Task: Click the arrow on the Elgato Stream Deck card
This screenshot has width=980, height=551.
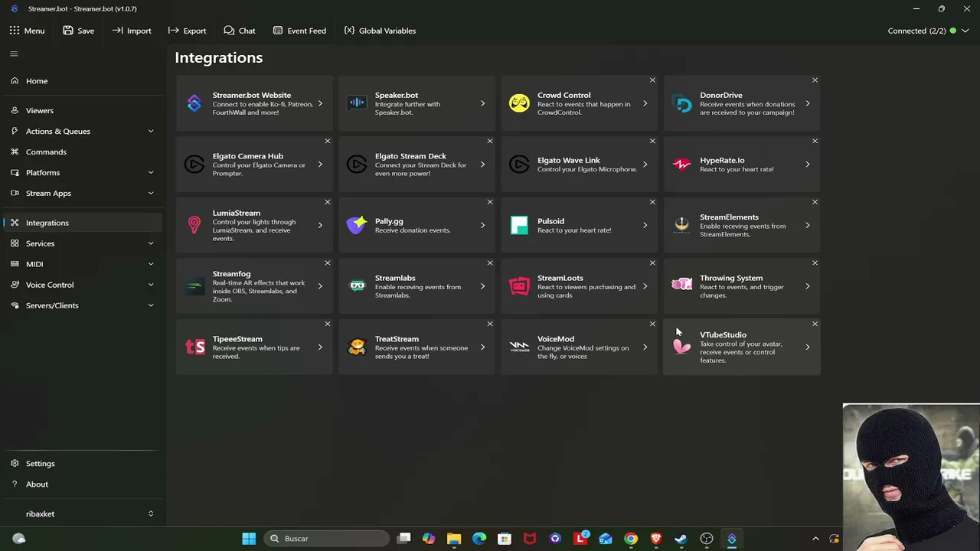Action: pyautogui.click(x=482, y=165)
